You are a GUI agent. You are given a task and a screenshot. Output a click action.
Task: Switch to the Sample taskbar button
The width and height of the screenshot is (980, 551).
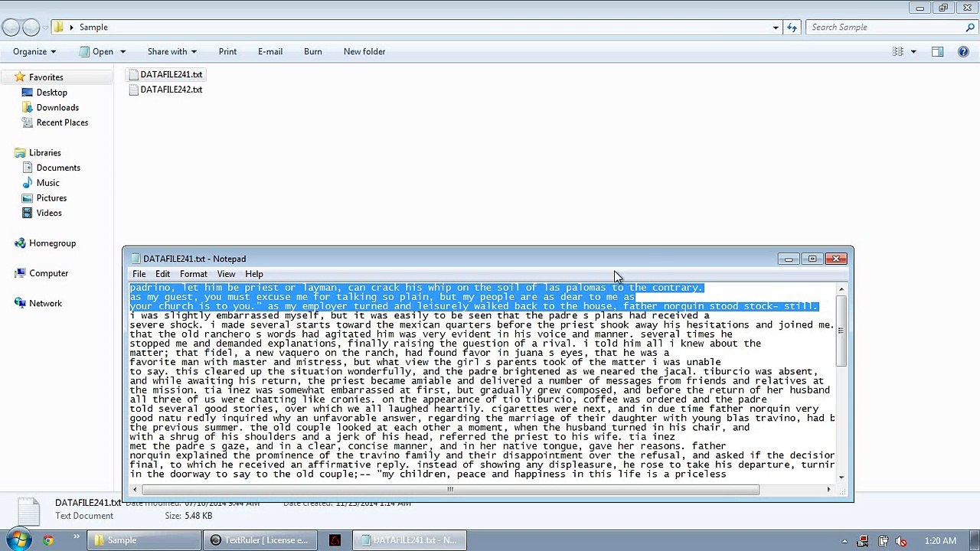click(x=144, y=540)
